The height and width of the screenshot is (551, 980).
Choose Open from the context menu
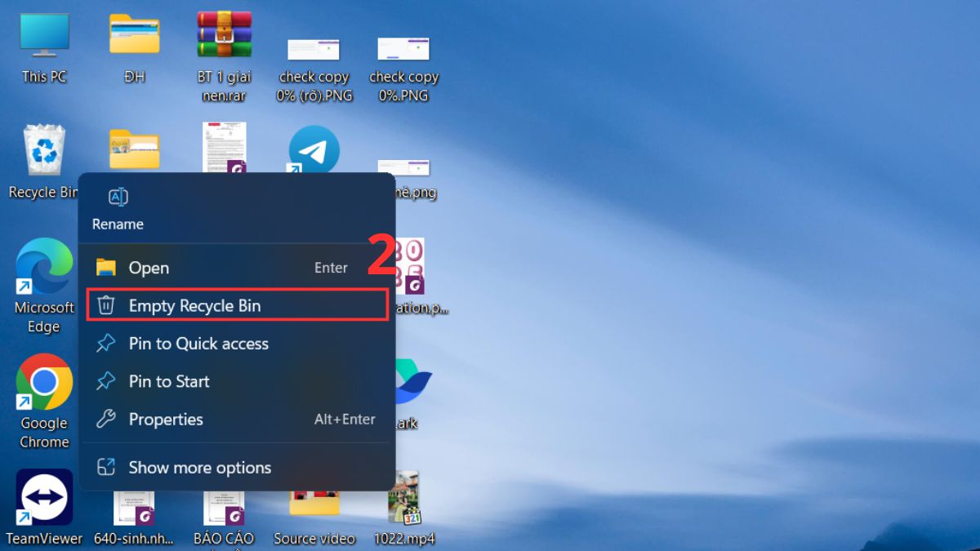click(148, 267)
